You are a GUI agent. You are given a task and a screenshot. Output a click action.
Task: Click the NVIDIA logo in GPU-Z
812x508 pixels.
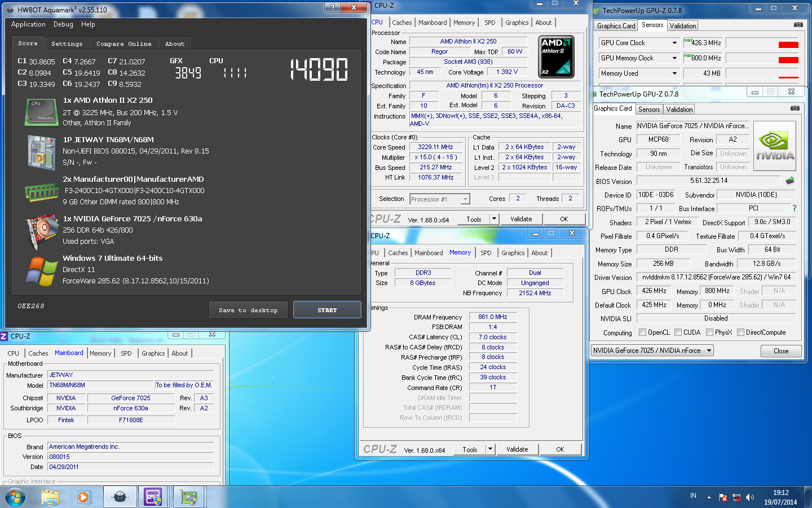775,146
